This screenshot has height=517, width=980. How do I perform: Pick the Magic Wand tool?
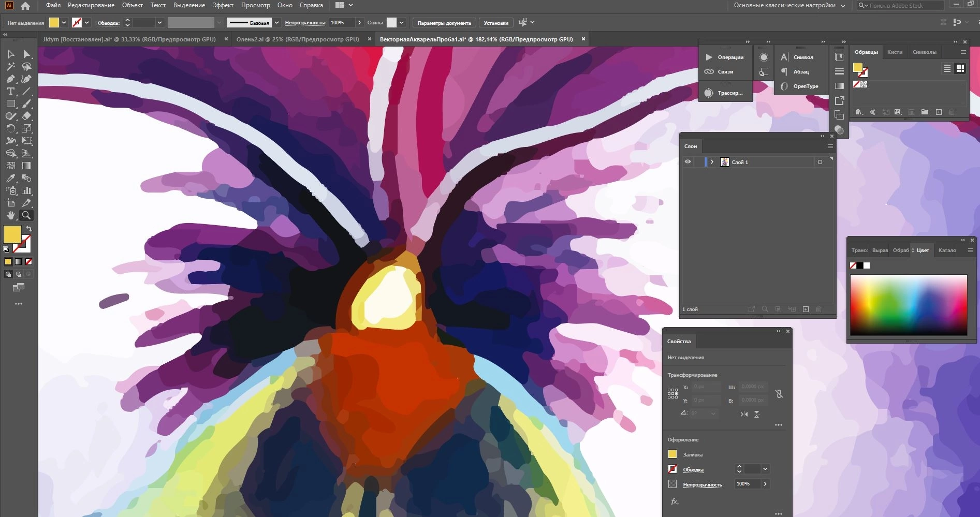pos(10,66)
